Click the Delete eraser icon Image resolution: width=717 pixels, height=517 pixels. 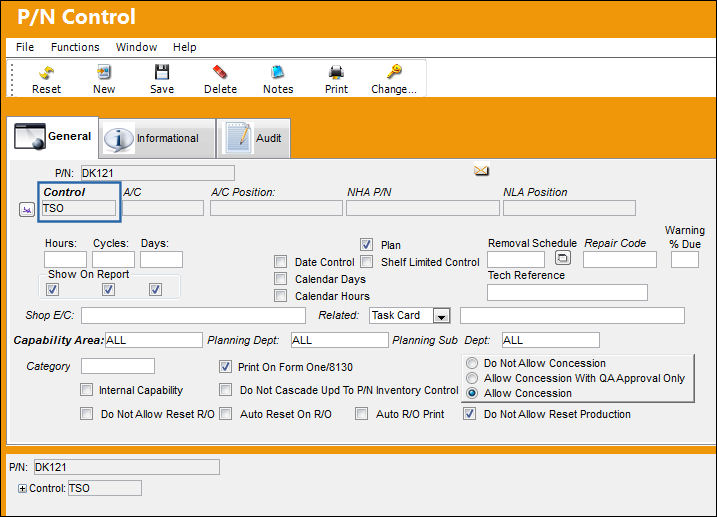tap(220, 72)
